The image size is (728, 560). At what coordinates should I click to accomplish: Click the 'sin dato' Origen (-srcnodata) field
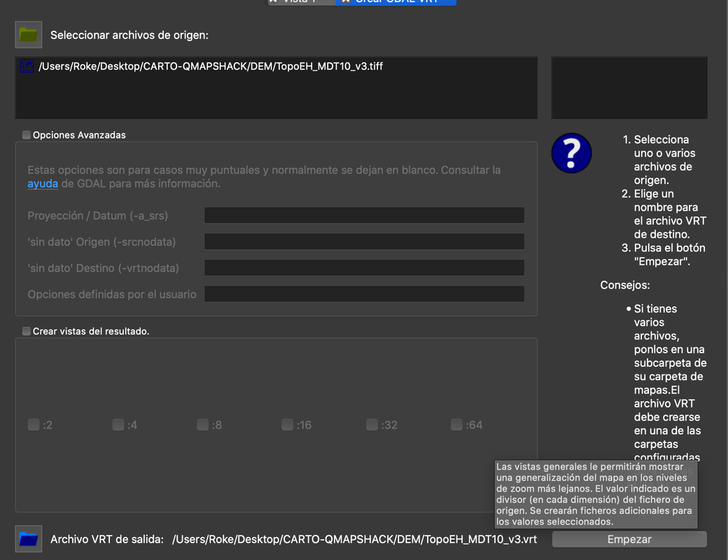point(365,241)
